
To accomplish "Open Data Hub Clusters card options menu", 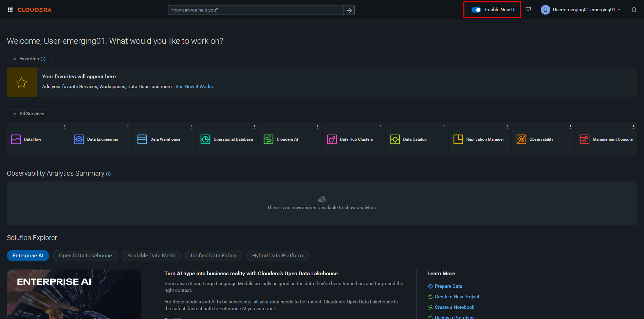I will (x=381, y=127).
